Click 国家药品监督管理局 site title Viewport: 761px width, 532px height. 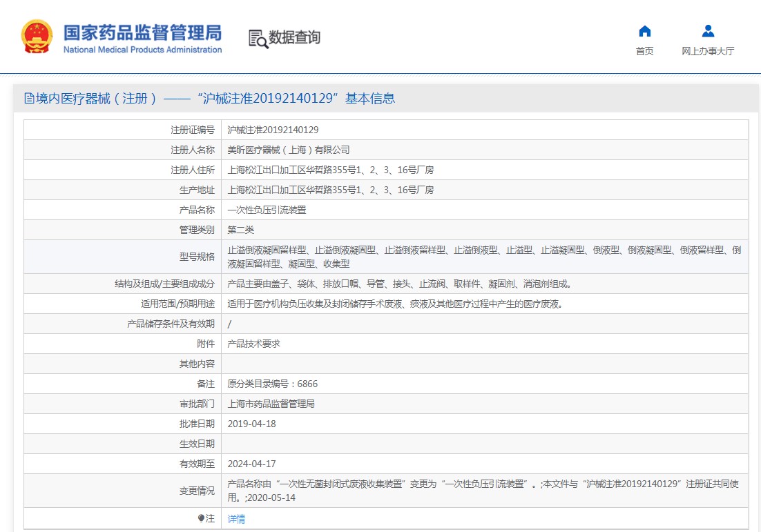142,33
